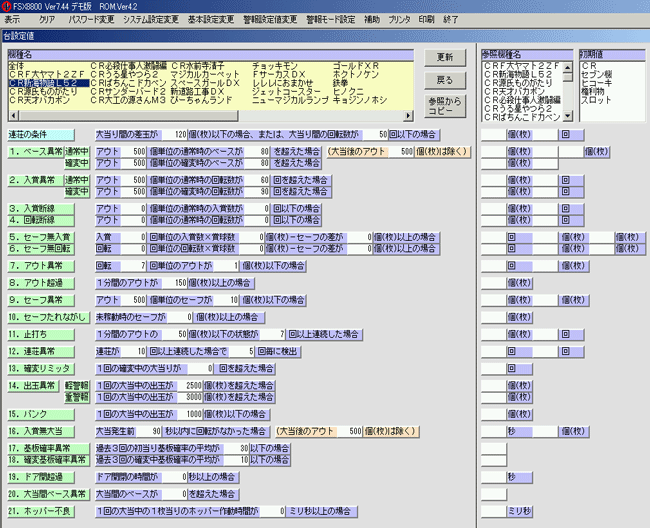Click the 入賞無大当 seconds field showing 90
The image size is (650, 528).
click(149, 431)
